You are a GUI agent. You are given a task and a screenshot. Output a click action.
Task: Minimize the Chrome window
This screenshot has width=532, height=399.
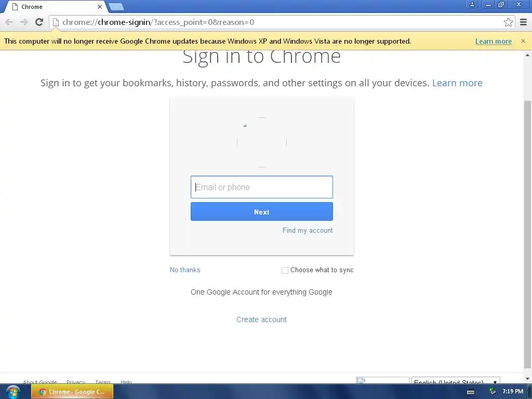pyautogui.click(x=488, y=4)
